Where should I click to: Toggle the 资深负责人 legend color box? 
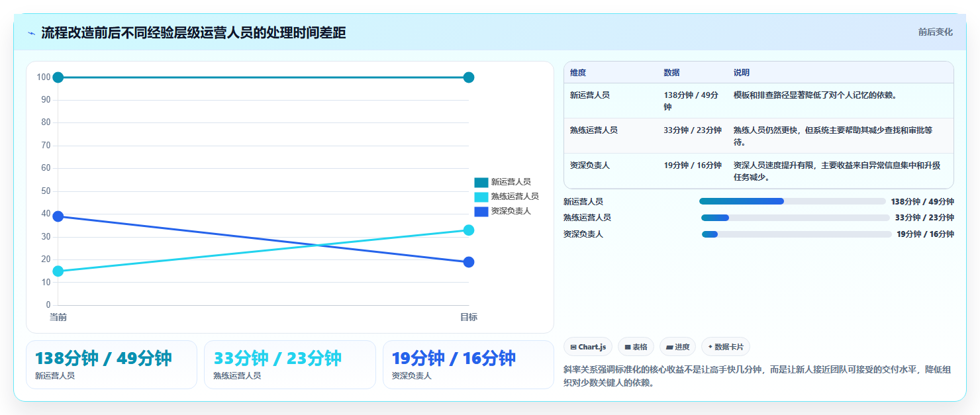pos(481,211)
